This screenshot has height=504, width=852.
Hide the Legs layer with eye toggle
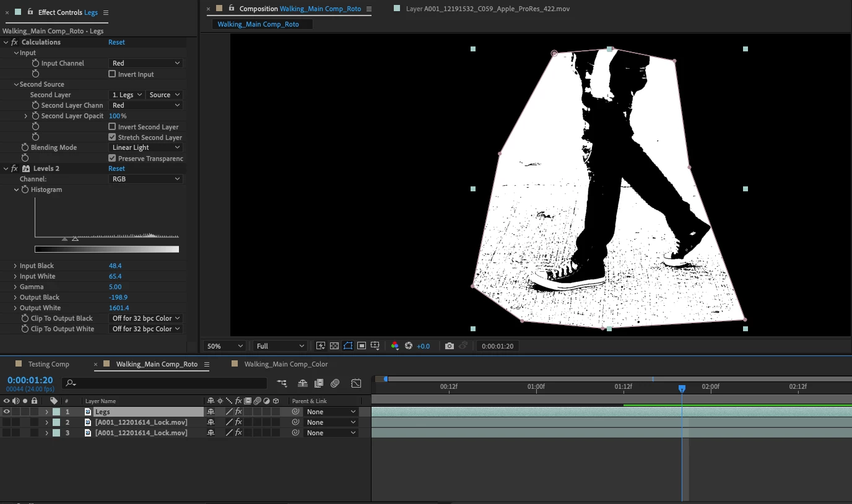[7, 412]
